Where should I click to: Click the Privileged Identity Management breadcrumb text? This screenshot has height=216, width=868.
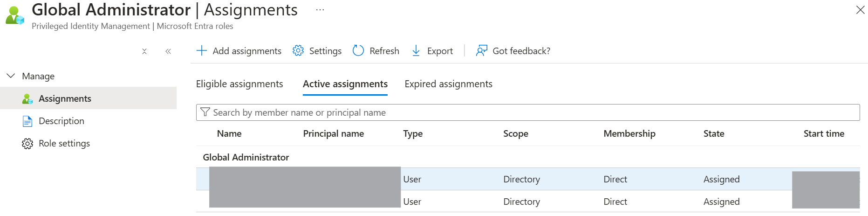tap(91, 26)
